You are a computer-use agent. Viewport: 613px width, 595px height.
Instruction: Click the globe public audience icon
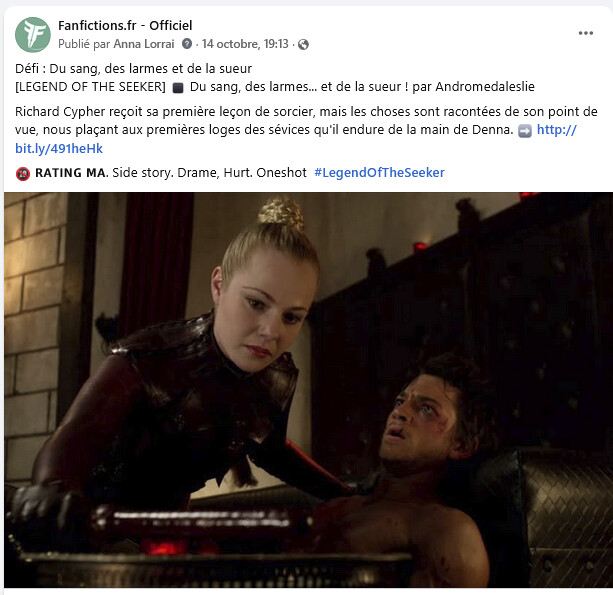coord(303,45)
